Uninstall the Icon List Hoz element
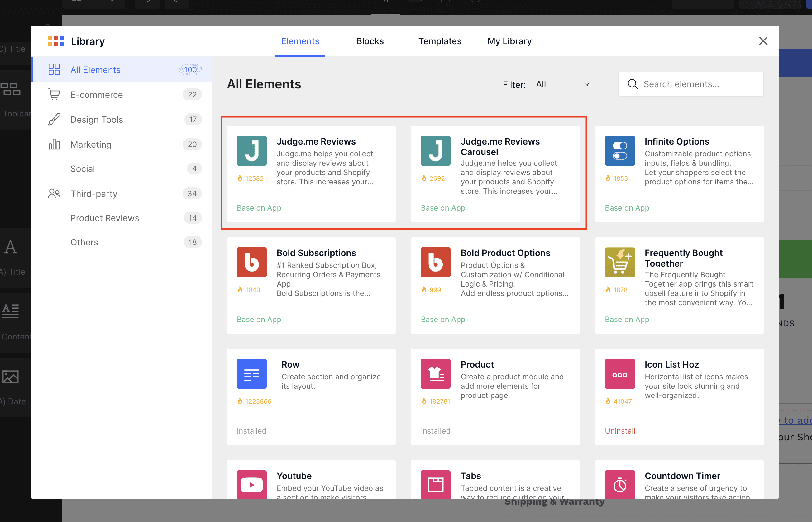 pyautogui.click(x=620, y=431)
